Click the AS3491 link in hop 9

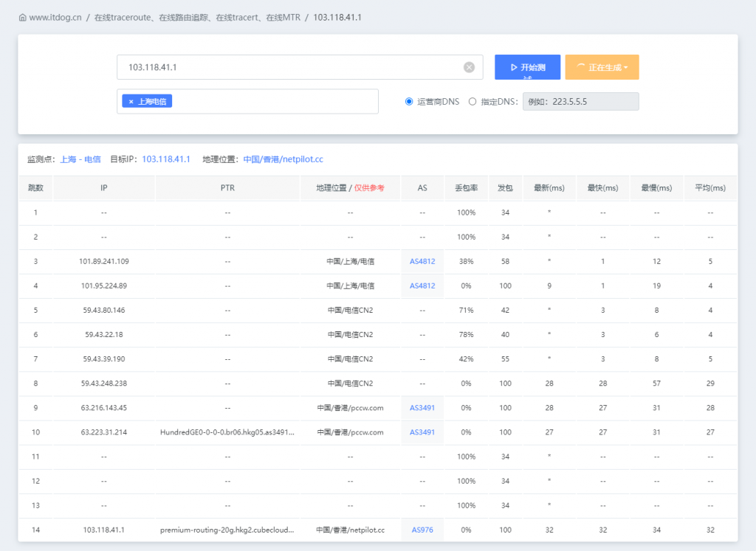point(422,407)
